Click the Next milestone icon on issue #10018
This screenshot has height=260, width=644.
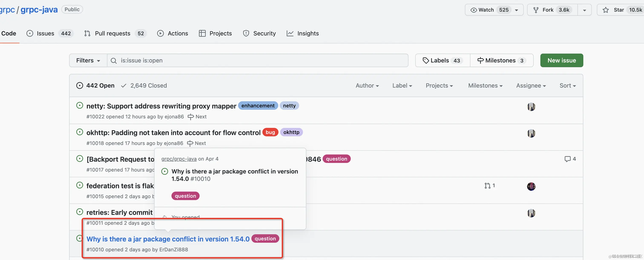(190, 143)
